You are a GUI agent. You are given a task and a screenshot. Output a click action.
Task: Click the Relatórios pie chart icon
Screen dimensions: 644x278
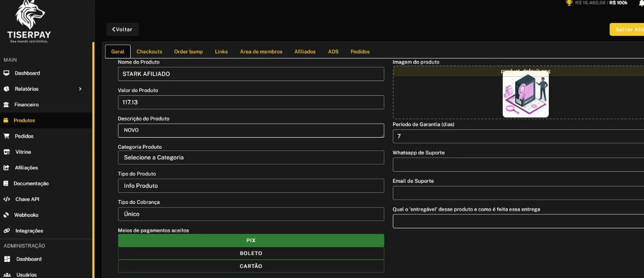(x=6, y=89)
